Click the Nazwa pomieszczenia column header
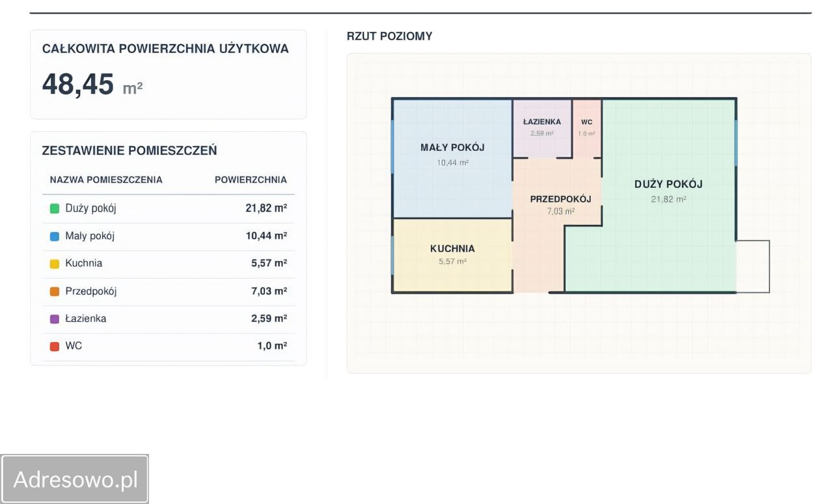The height and width of the screenshot is (504, 833). tap(106, 180)
